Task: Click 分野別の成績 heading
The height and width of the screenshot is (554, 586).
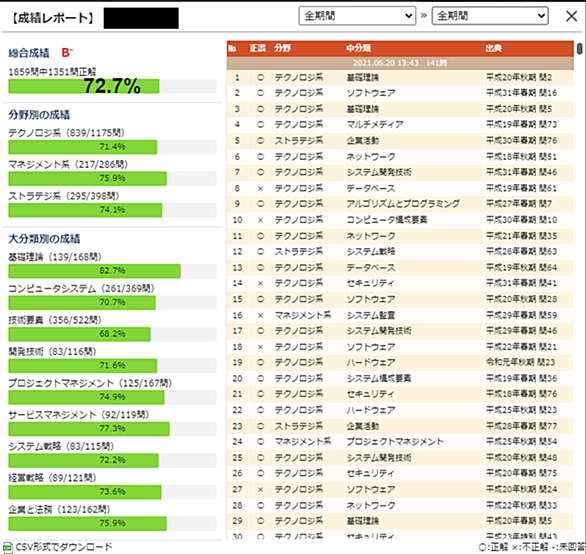Action: coord(39,115)
